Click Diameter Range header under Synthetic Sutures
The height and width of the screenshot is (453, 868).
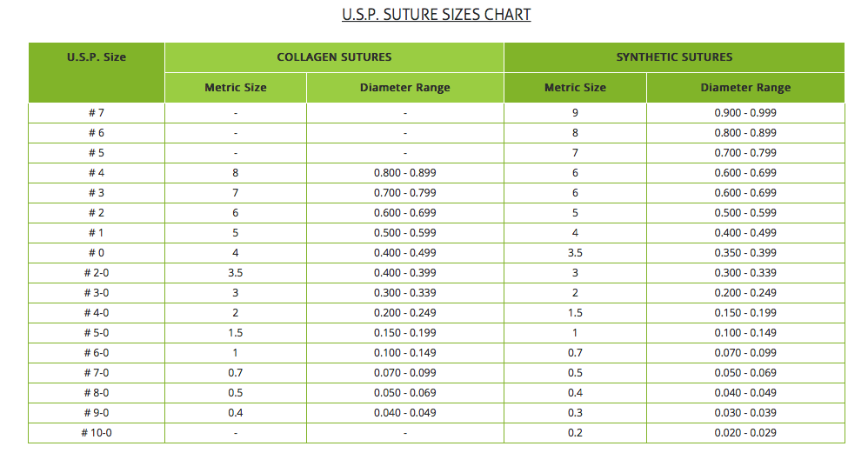[x=745, y=88]
